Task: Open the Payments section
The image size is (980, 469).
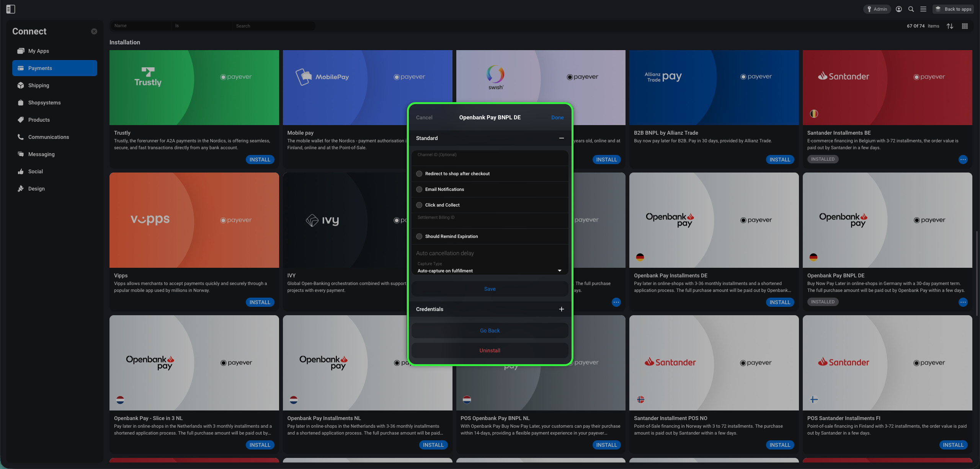Action: (55, 68)
